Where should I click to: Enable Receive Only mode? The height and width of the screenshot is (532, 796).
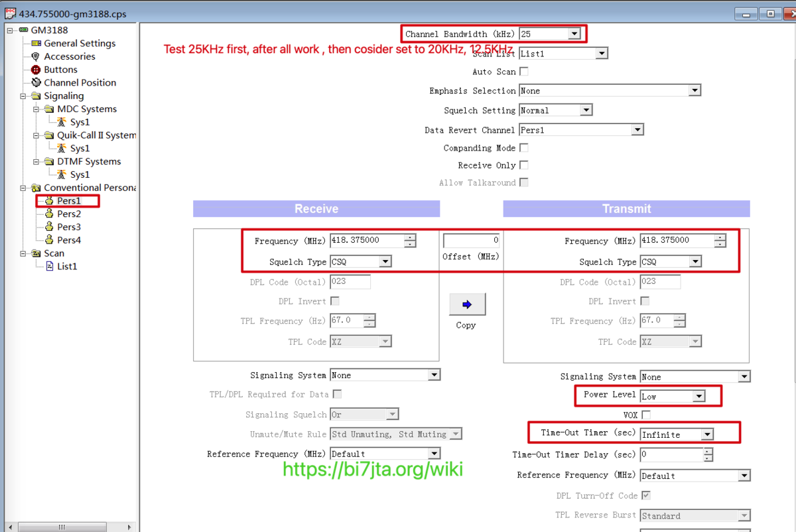[523, 165]
